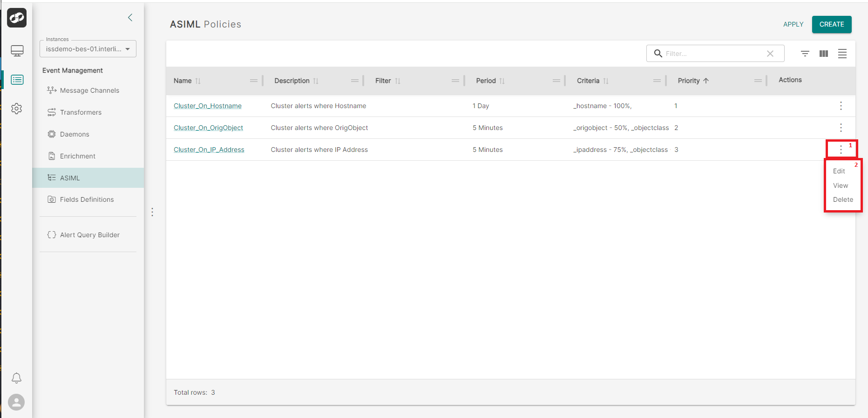Click the APPLY button
This screenshot has width=868, height=418.
click(793, 24)
